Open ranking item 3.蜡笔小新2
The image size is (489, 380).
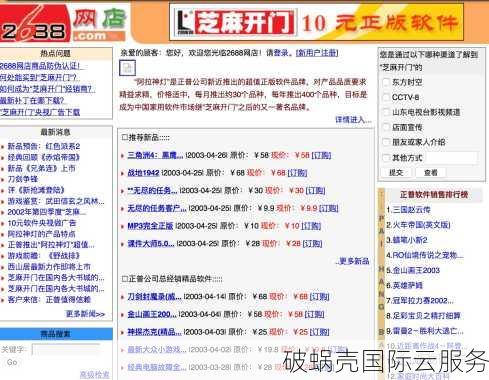[x=407, y=240]
